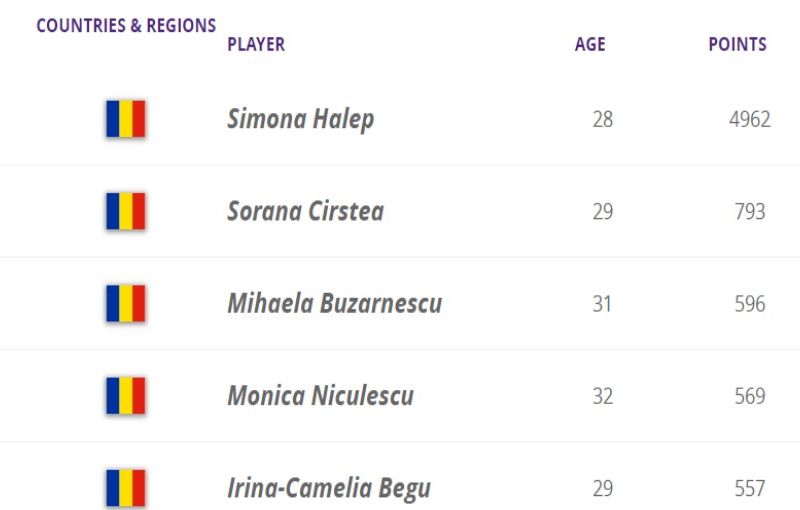Viewport: 800px width, 510px height.
Task: Click Simona Halep's 4962 points value
Action: coord(750,120)
